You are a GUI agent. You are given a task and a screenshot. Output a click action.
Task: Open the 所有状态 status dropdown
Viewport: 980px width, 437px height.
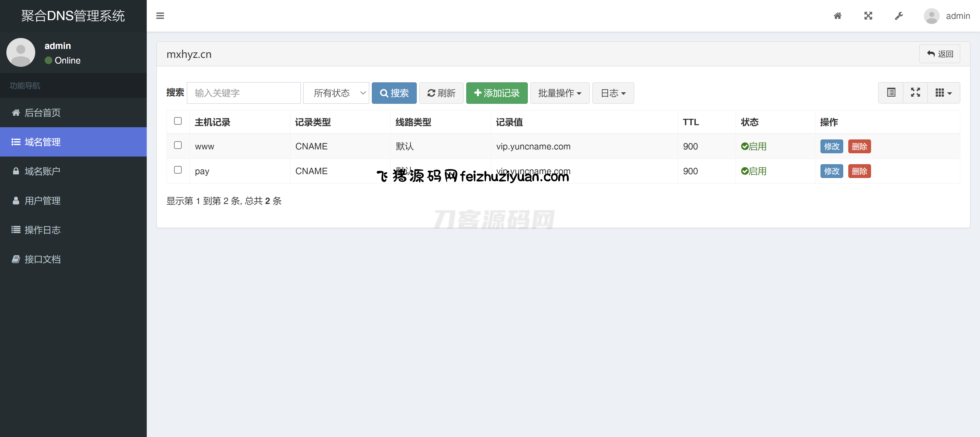coord(336,93)
